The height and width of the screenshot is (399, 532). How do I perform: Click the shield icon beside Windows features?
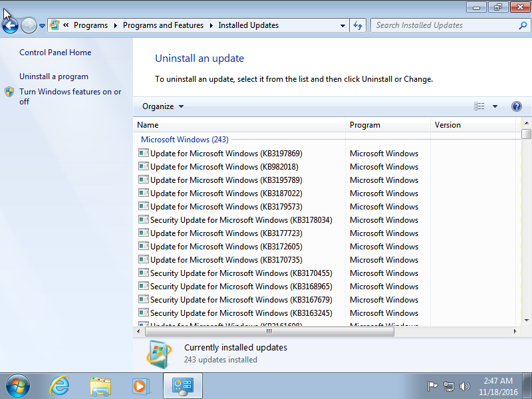coord(9,92)
